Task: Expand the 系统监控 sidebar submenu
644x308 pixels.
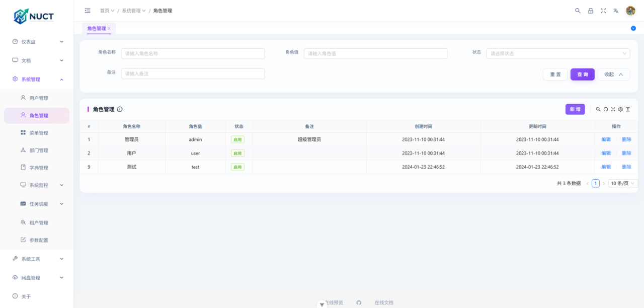Action: pos(39,185)
